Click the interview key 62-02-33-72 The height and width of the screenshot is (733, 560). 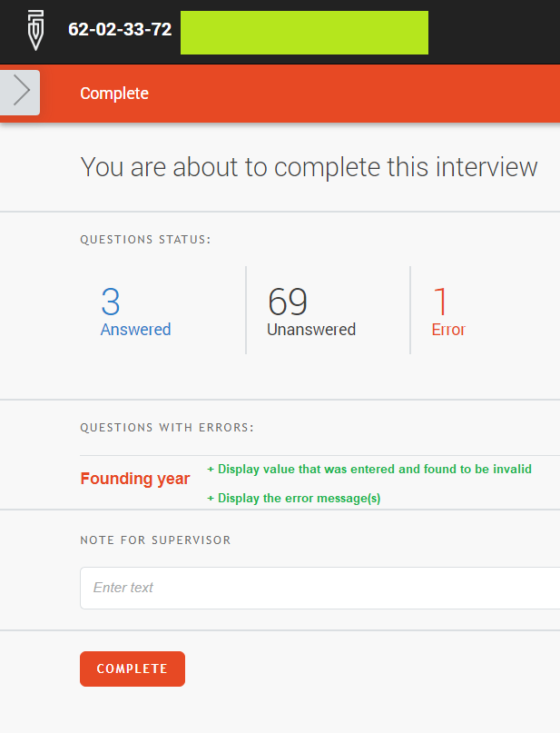pyautogui.click(x=120, y=29)
